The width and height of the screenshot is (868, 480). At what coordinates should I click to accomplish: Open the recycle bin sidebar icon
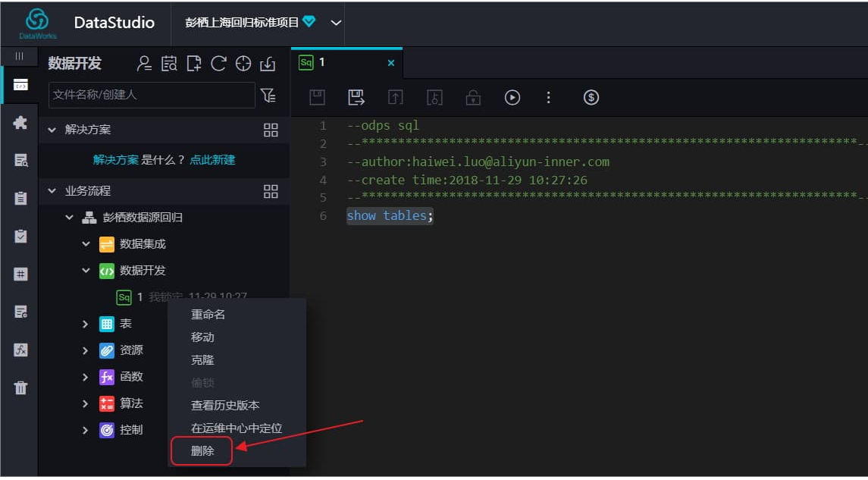coord(20,387)
